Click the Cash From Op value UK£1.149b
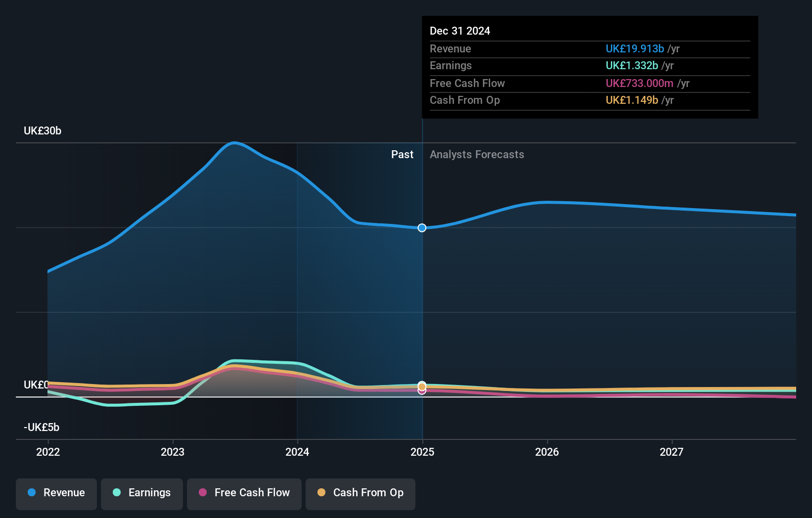Viewport: 812px width, 518px height. [x=632, y=100]
